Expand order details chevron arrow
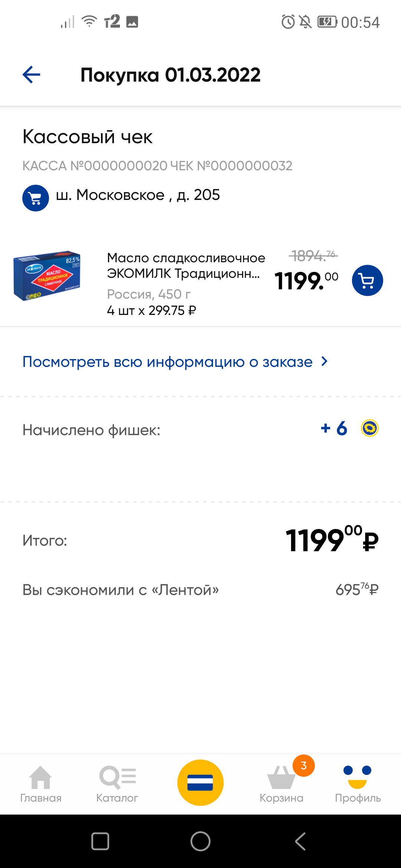The height and width of the screenshot is (868, 401). tap(325, 361)
